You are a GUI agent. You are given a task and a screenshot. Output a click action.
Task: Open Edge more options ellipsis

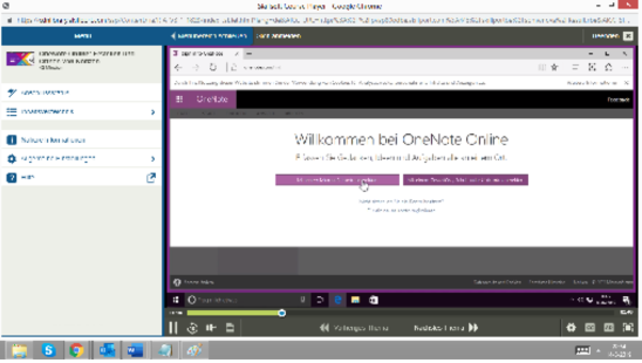(625, 68)
